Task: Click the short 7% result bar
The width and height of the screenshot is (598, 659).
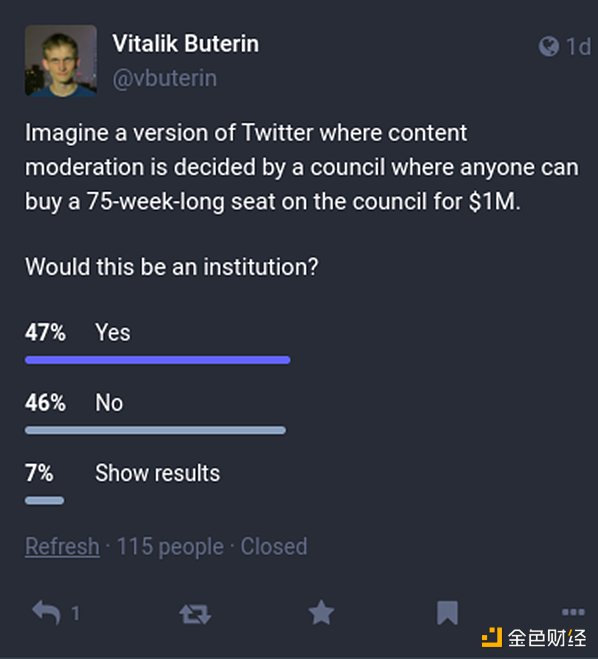Action: [45, 500]
